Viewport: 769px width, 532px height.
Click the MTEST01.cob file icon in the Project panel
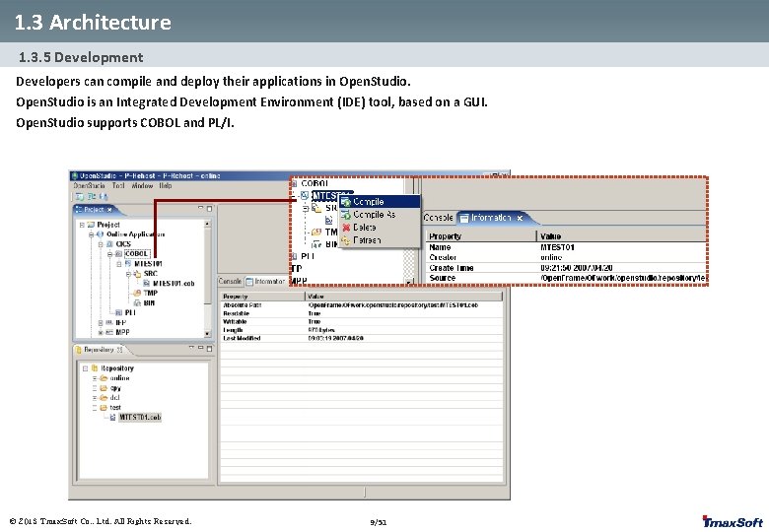coord(146,283)
